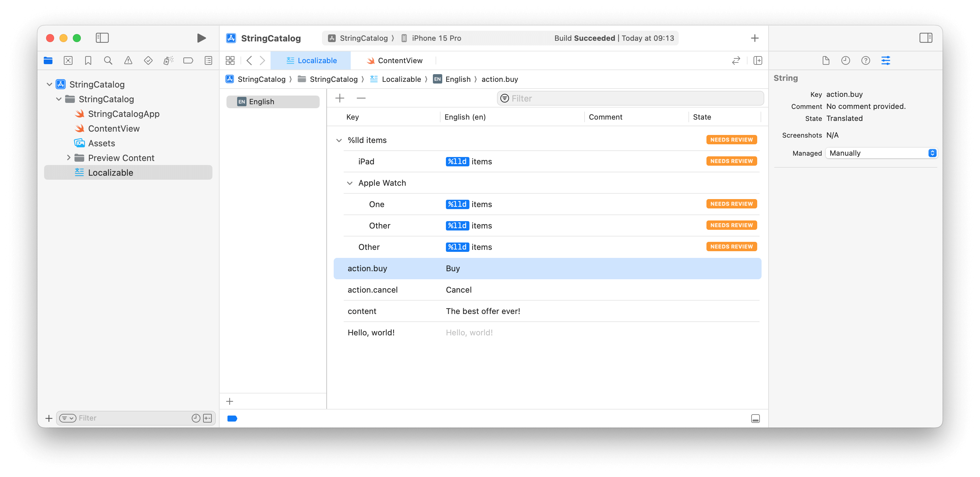Image resolution: width=980 pixels, height=477 pixels.
Task: Collapse the StringCatalog project root
Action: click(49, 85)
